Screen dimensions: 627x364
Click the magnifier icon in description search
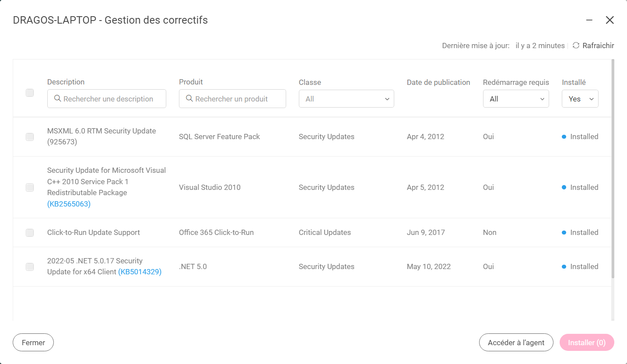tap(57, 98)
